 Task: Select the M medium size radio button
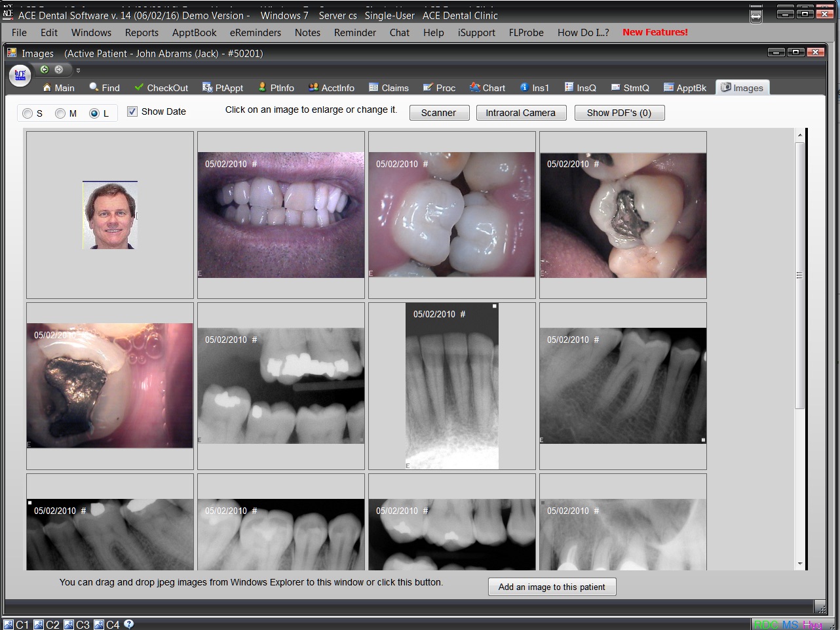pos(60,113)
